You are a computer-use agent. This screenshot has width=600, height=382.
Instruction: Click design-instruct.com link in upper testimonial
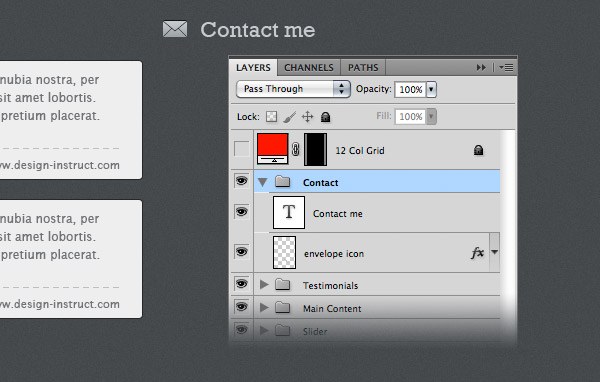pos(60,165)
